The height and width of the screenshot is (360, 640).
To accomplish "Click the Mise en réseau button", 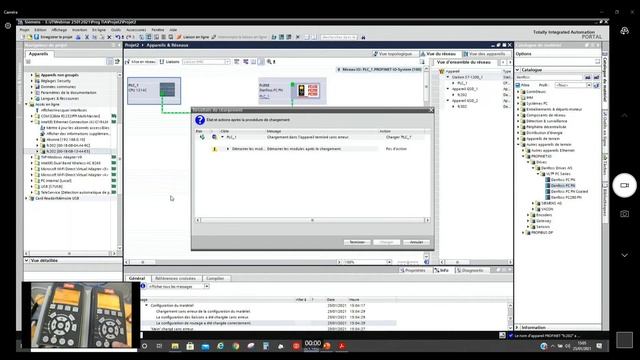I will (x=140, y=62).
